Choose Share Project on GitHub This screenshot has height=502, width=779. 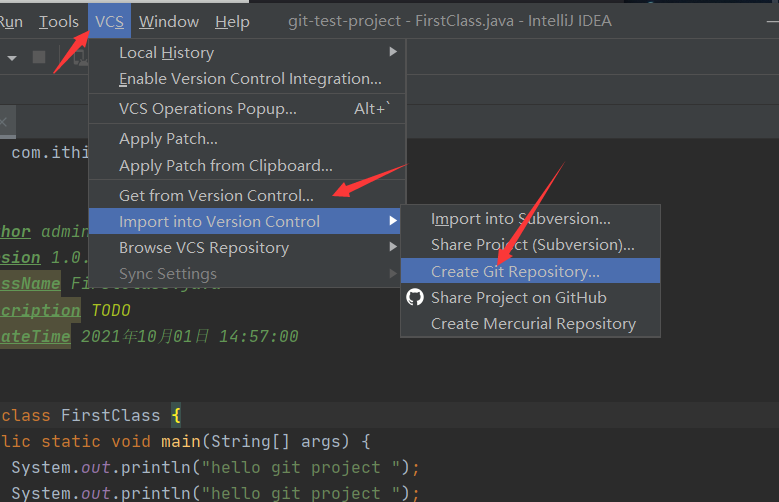pos(518,297)
